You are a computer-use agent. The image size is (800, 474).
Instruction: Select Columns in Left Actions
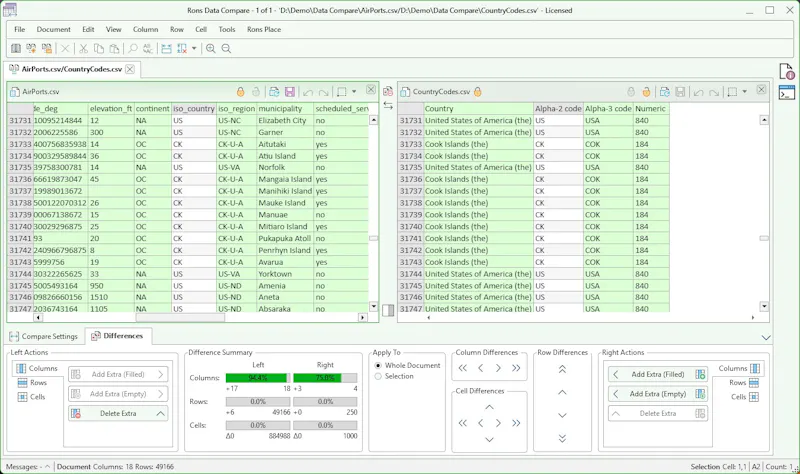pos(37,368)
